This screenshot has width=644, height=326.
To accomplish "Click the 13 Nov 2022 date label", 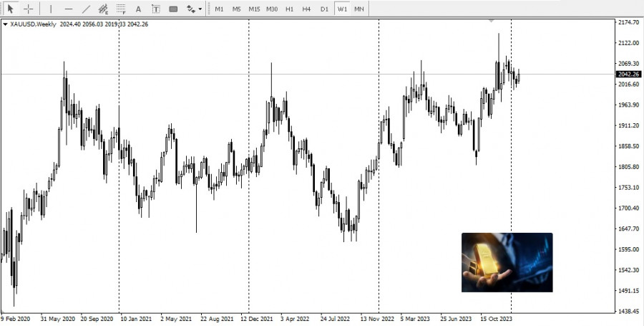I will click(377, 319).
